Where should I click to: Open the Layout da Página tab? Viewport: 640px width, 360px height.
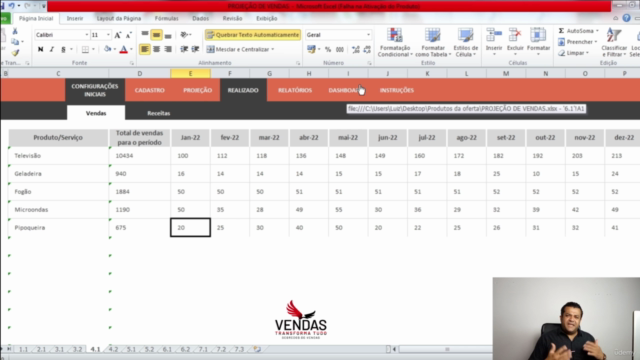(x=119, y=18)
